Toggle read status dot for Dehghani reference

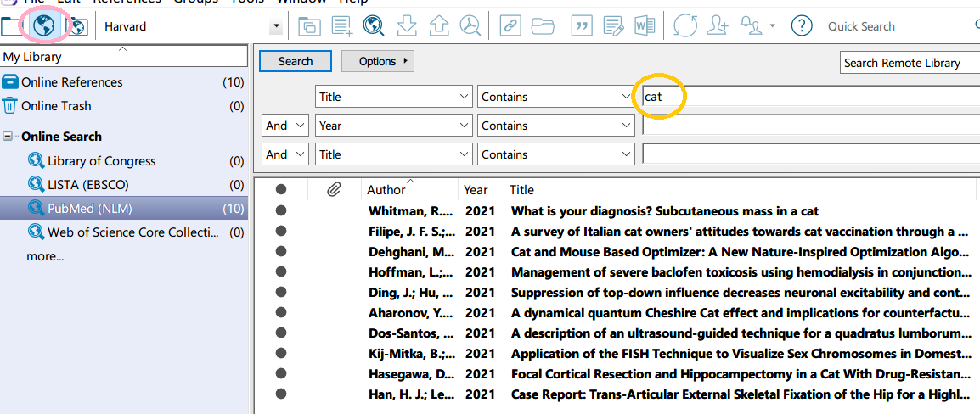pyautogui.click(x=280, y=252)
